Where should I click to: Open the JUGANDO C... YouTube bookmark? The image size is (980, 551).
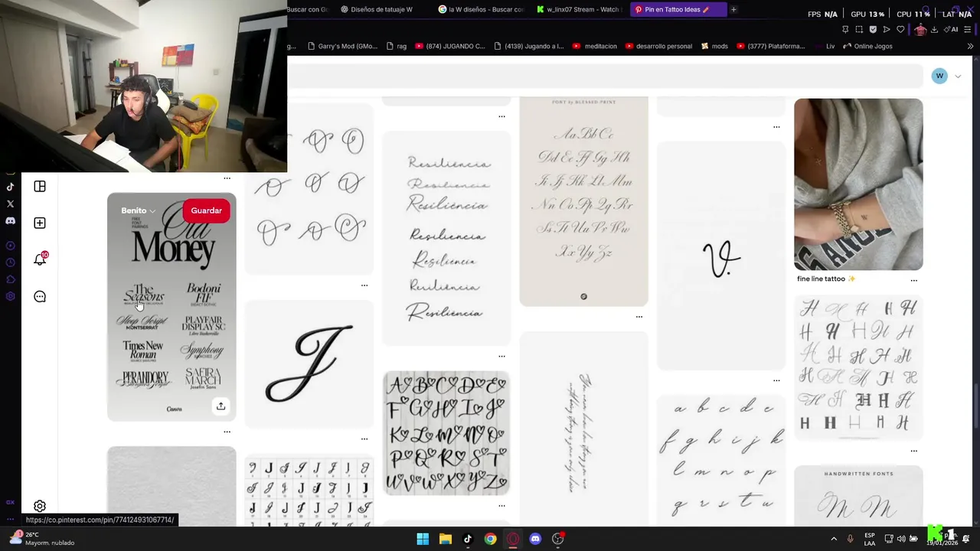click(x=450, y=46)
